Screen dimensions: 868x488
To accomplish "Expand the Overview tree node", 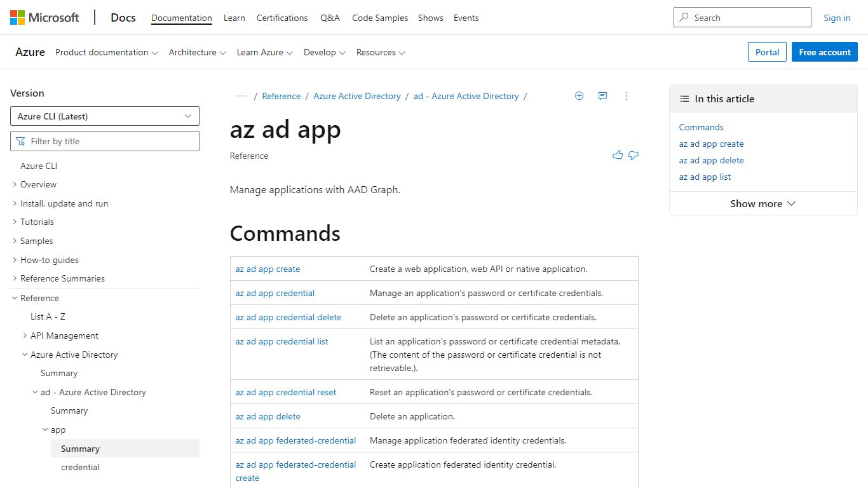I will tap(15, 184).
